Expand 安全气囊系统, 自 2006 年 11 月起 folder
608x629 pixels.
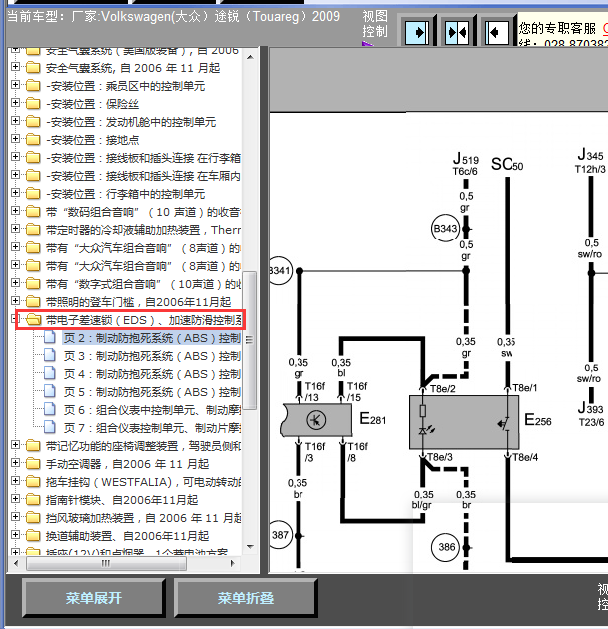(x=15, y=67)
